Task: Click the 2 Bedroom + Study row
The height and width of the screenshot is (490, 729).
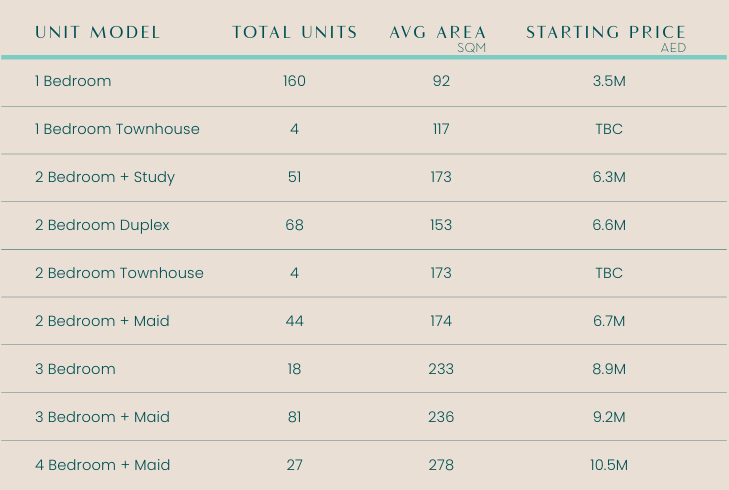Action: (105, 177)
